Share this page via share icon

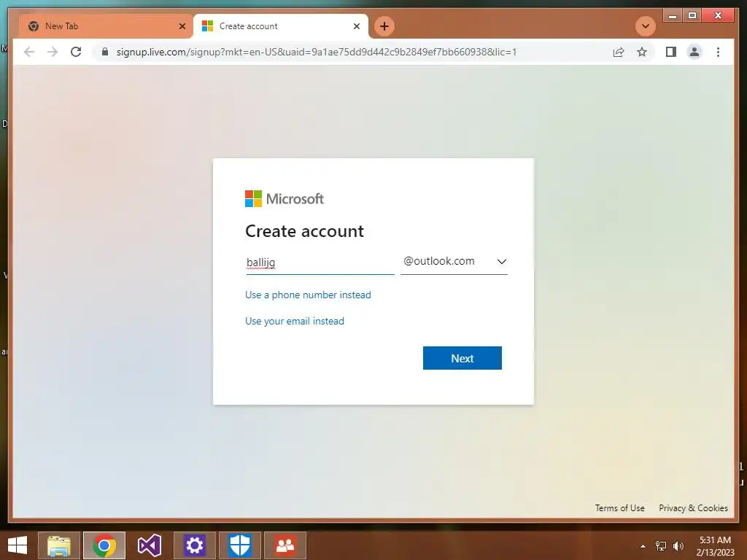pos(619,52)
